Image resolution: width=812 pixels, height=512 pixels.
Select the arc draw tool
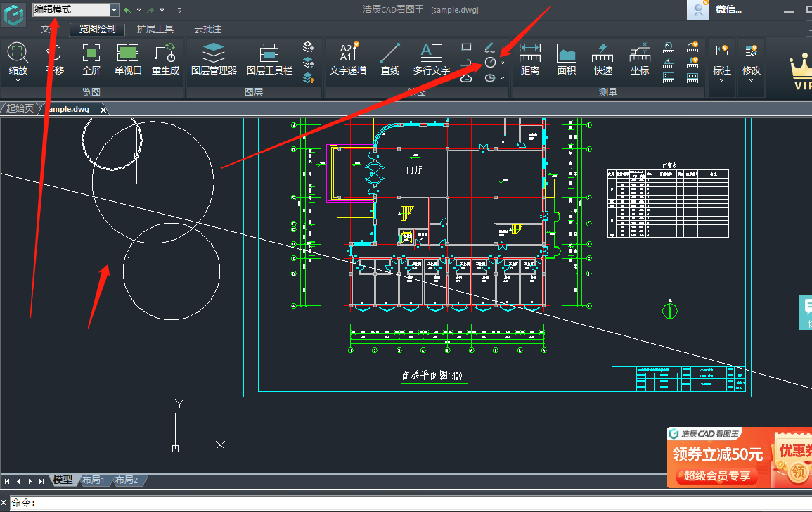click(x=466, y=63)
